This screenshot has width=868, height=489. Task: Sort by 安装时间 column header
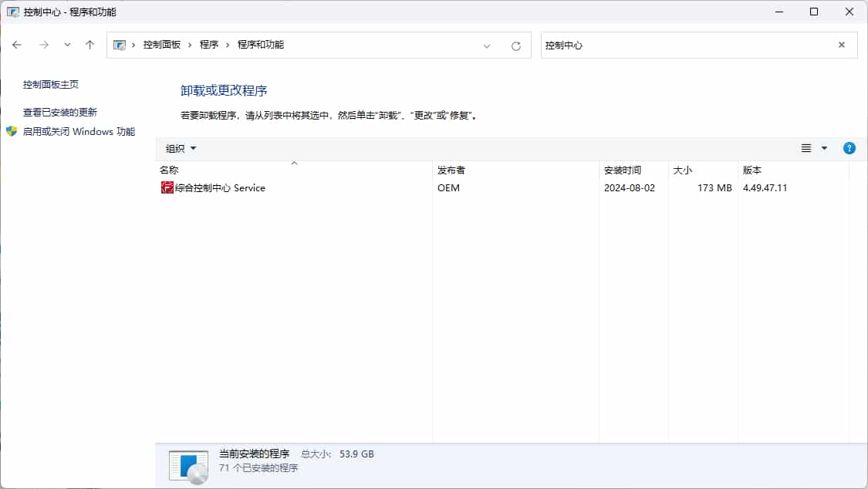(x=633, y=170)
